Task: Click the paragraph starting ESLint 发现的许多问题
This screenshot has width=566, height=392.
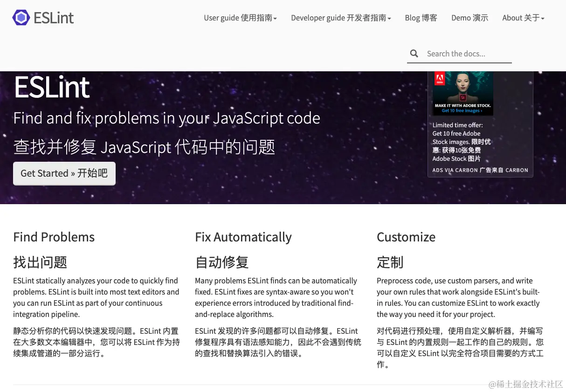Action: tap(278, 342)
